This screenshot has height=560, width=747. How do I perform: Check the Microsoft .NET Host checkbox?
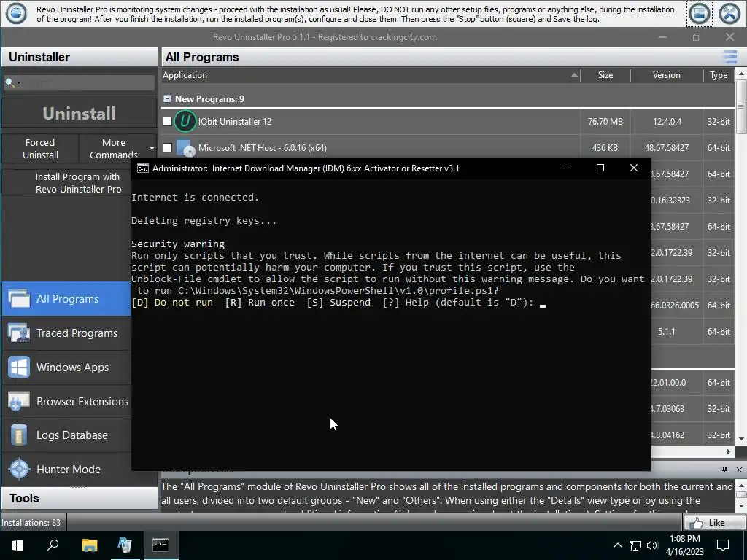167,147
